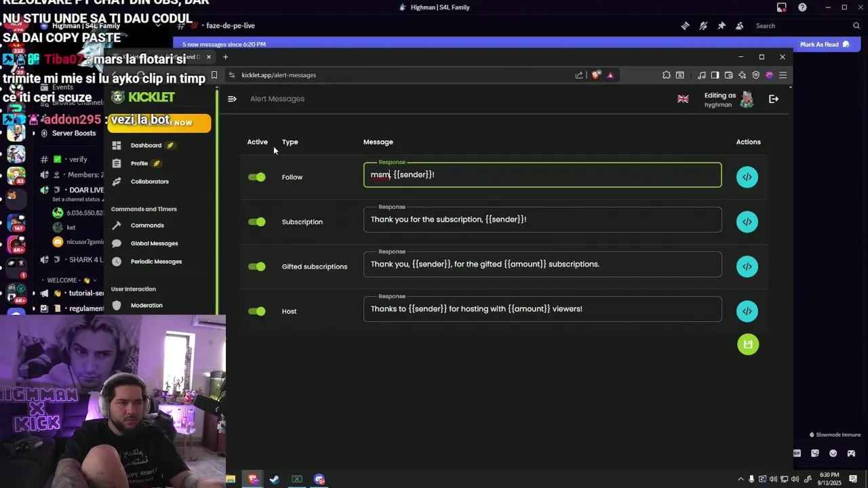
Task: Open Discord GIF picker
Action: point(797,453)
